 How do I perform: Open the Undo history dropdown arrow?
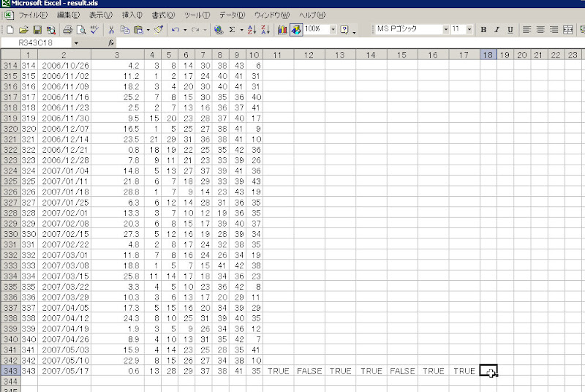click(185, 29)
